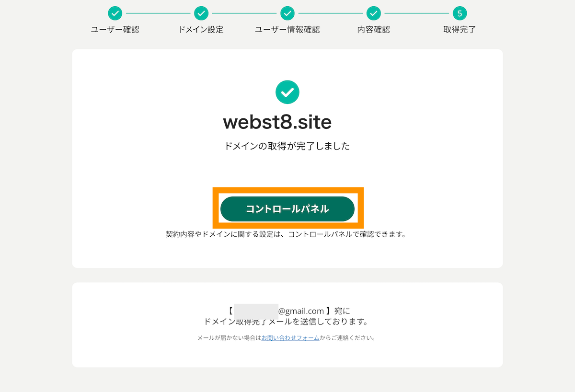Click the webst8.site domain heading
575x392 pixels.
pyautogui.click(x=277, y=123)
